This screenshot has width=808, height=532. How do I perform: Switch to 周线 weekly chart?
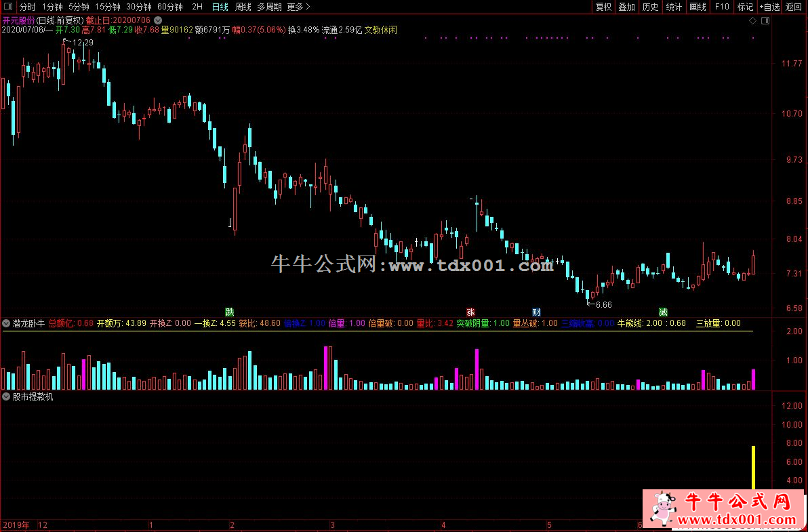(x=243, y=7)
